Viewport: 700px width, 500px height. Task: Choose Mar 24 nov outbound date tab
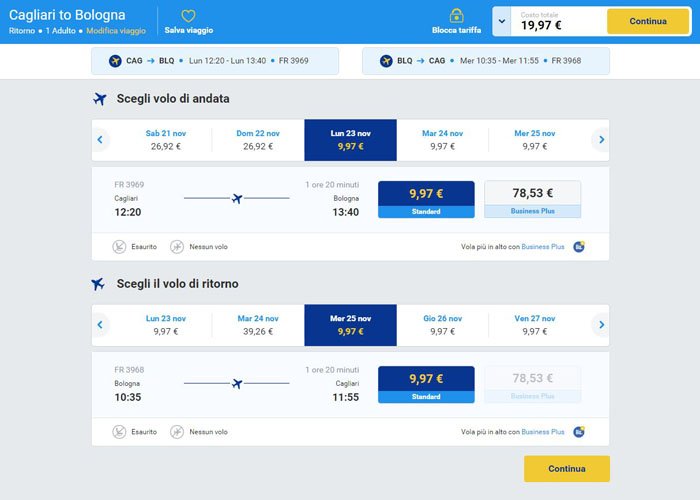tap(442, 140)
